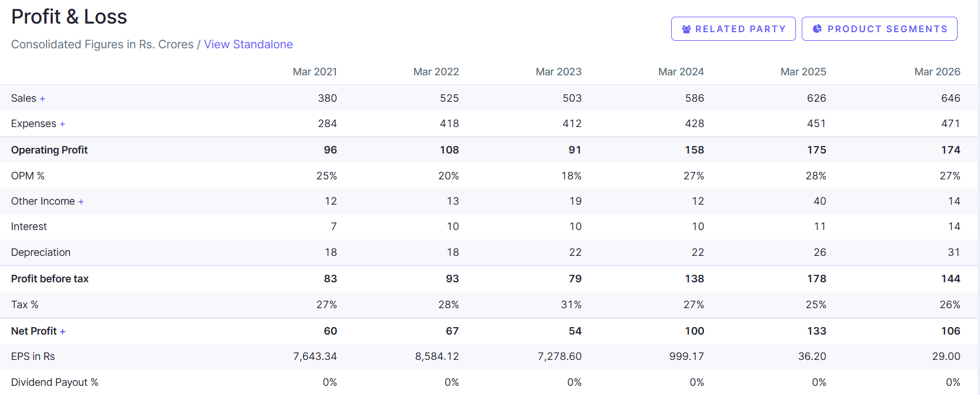This screenshot has height=395, width=980.
Task: Click the Mar 2022 sales value 525
Action: [450, 98]
